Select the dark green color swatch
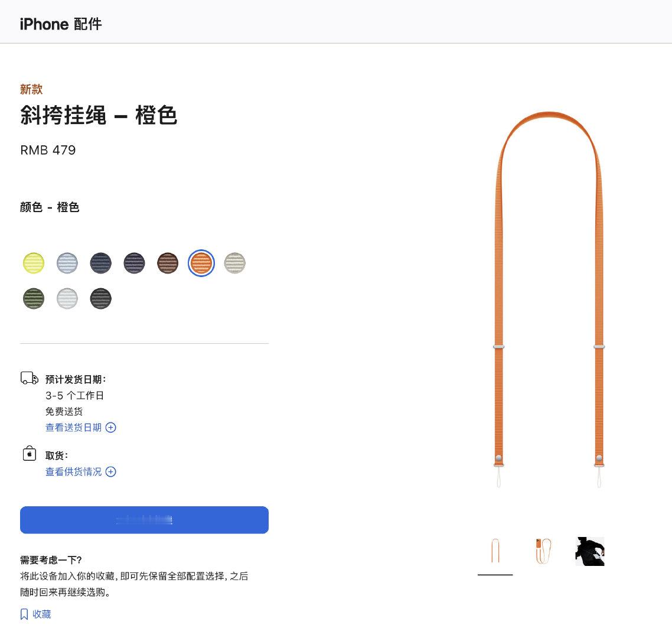Image resolution: width=672 pixels, height=638 pixels. point(34,298)
